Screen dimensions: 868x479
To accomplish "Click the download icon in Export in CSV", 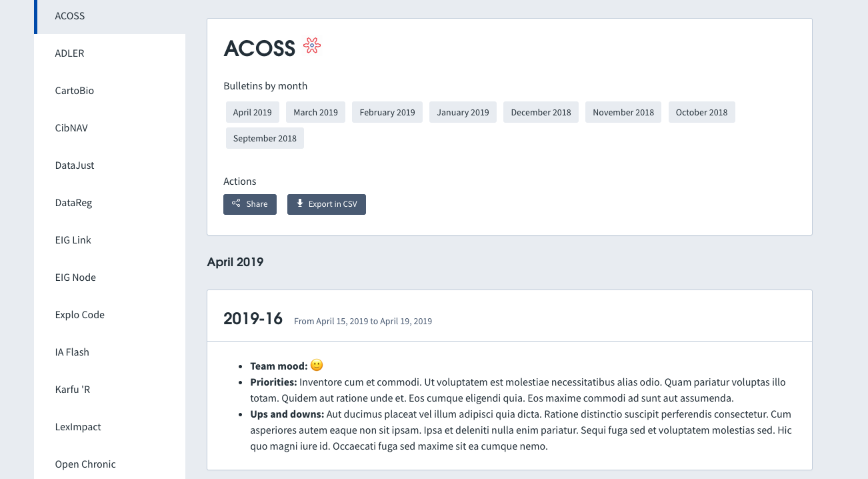I will click(x=300, y=203).
